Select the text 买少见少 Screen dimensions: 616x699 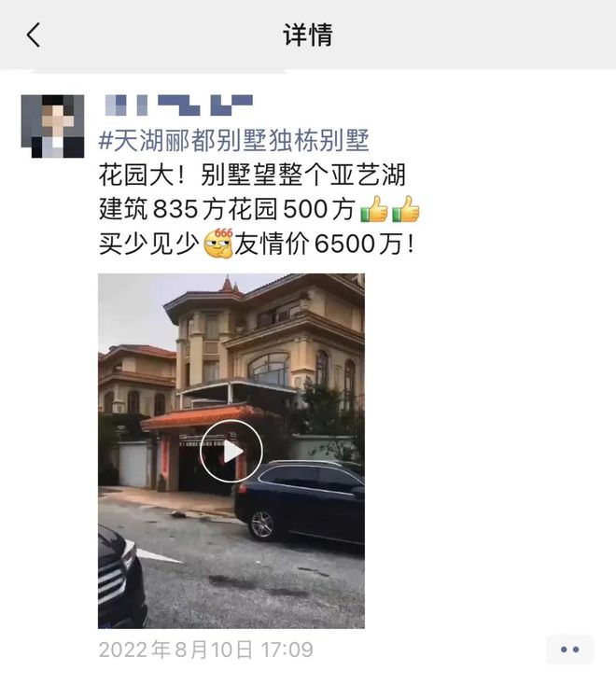tap(149, 244)
